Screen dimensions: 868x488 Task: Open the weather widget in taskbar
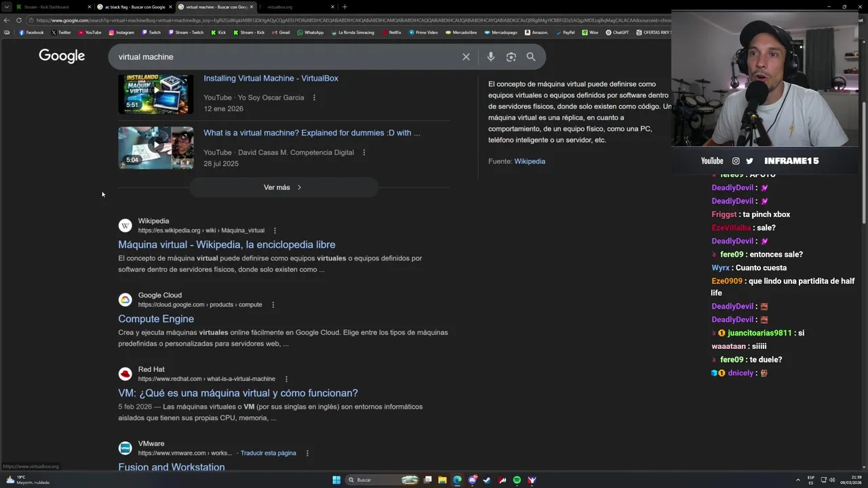pos(27,480)
